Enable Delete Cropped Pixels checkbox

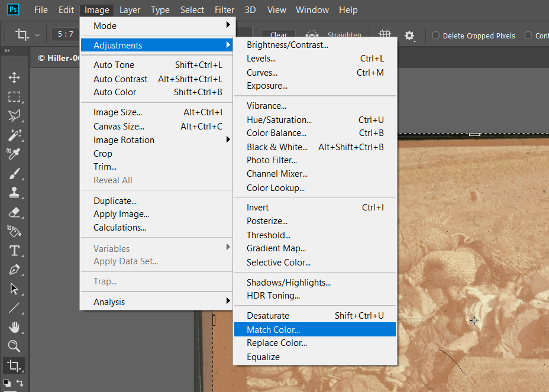pos(436,35)
